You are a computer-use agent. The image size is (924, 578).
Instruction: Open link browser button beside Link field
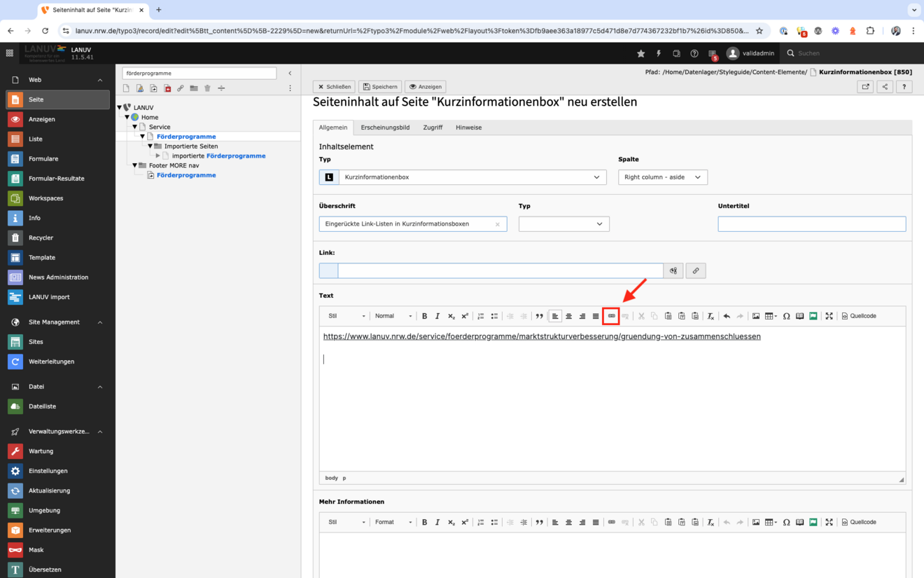point(695,270)
